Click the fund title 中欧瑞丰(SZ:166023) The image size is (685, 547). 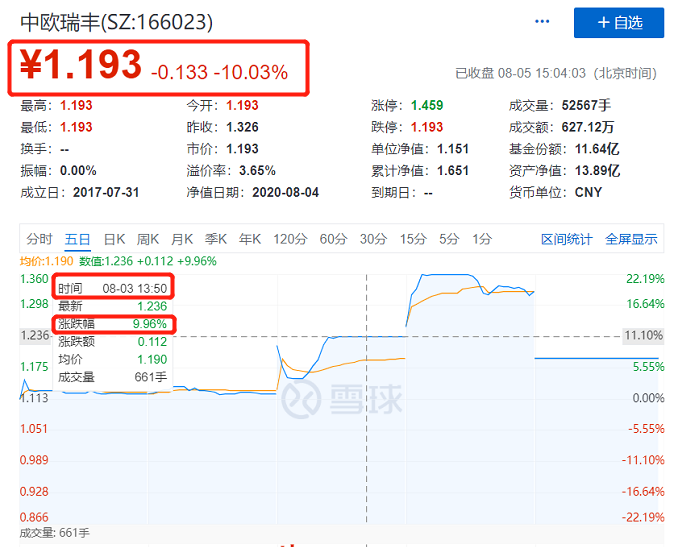117,22
